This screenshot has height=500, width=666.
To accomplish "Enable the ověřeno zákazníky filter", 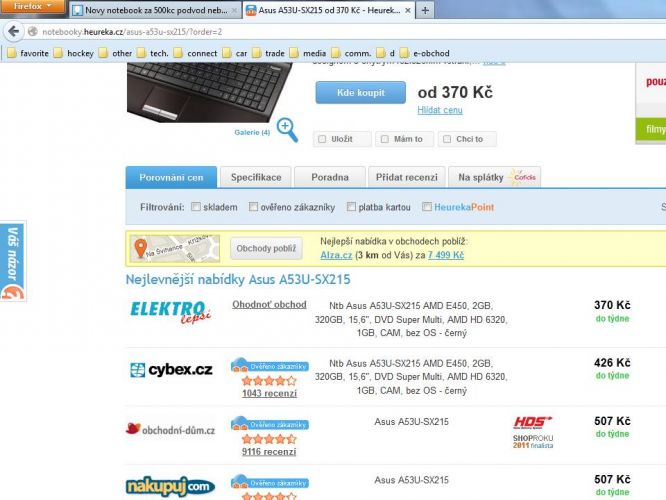I will tap(253, 207).
